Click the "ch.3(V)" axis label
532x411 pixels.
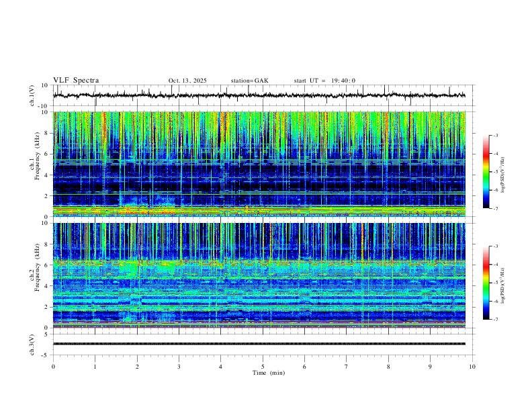point(32,345)
